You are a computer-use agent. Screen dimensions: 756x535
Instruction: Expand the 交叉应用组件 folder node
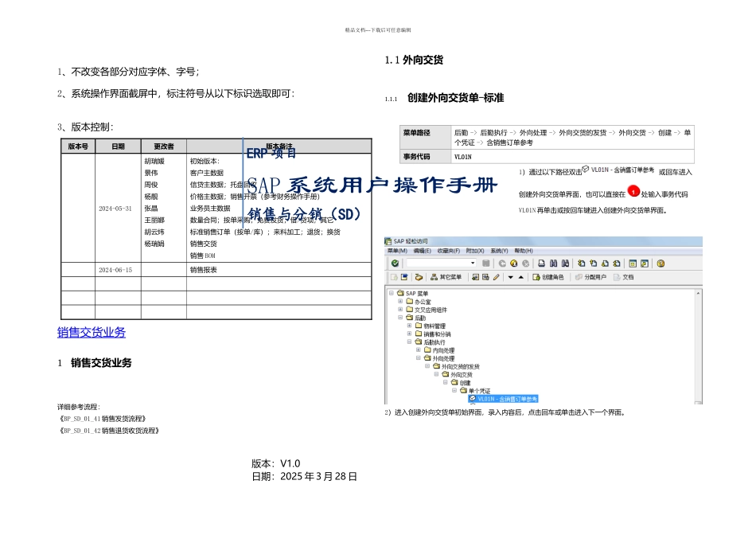[400, 309]
